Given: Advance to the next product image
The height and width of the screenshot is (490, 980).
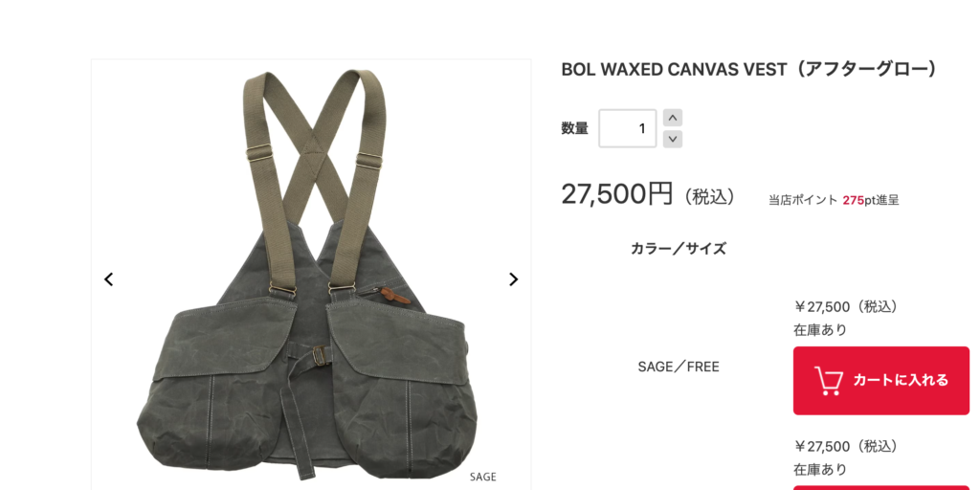Looking at the screenshot, I should coord(513,279).
